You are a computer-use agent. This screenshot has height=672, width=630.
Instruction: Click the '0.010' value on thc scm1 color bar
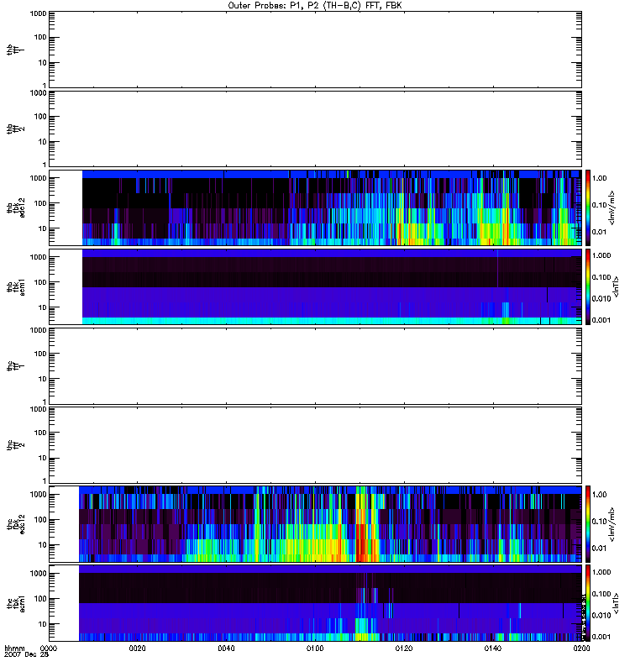tap(601, 616)
